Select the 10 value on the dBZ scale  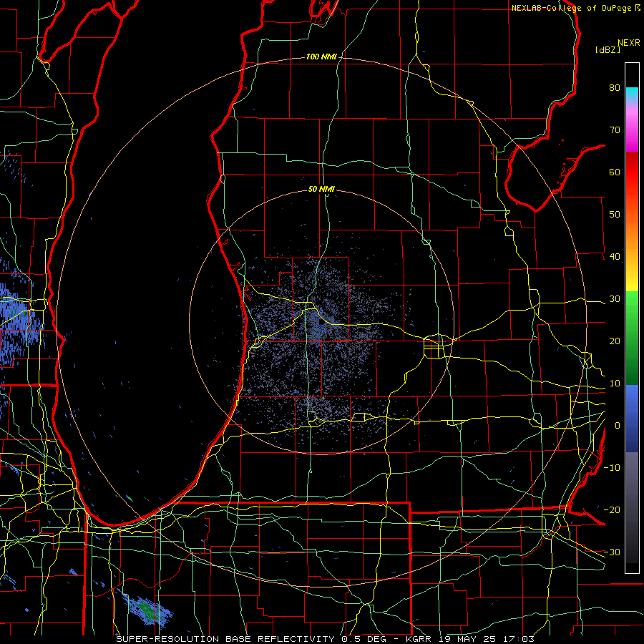615,384
